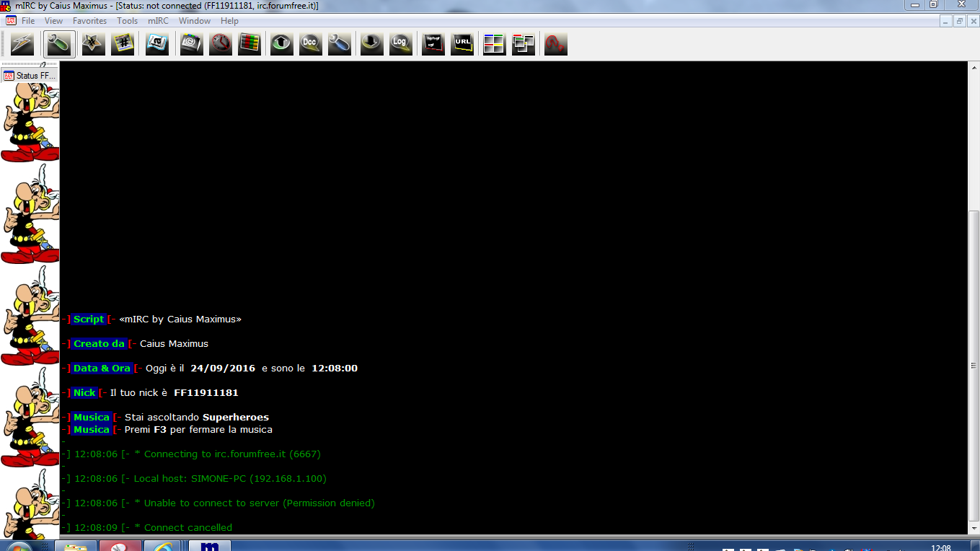The height and width of the screenshot is (551, 980).
Task: Open the Tools menu
Action: [128, 21]
